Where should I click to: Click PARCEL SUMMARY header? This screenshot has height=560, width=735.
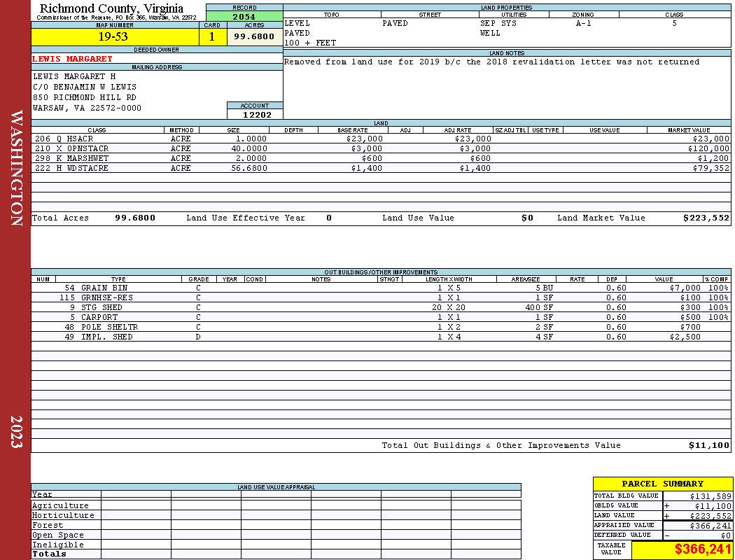point(662,484)
